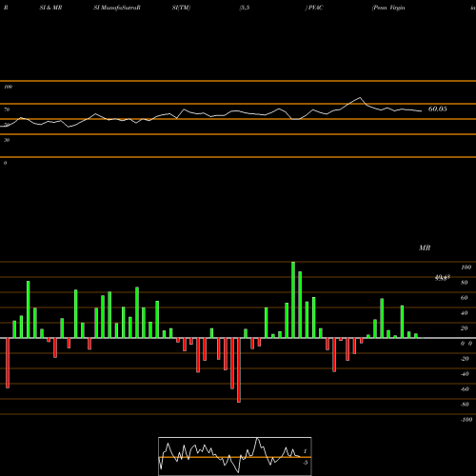Open the mini overview chart thumbnail
The height and width of the screenshot is (476, 476).
[x=235, y=456]
